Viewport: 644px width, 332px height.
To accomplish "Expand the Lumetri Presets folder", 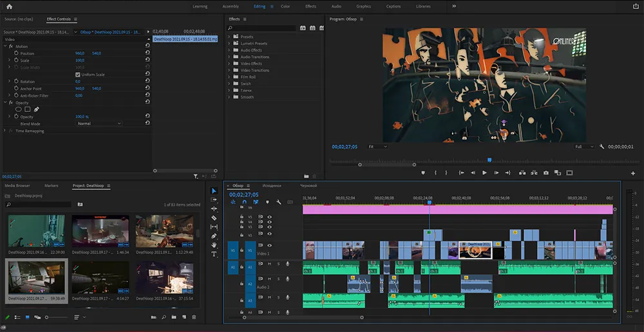I will (x=229, y=43).
